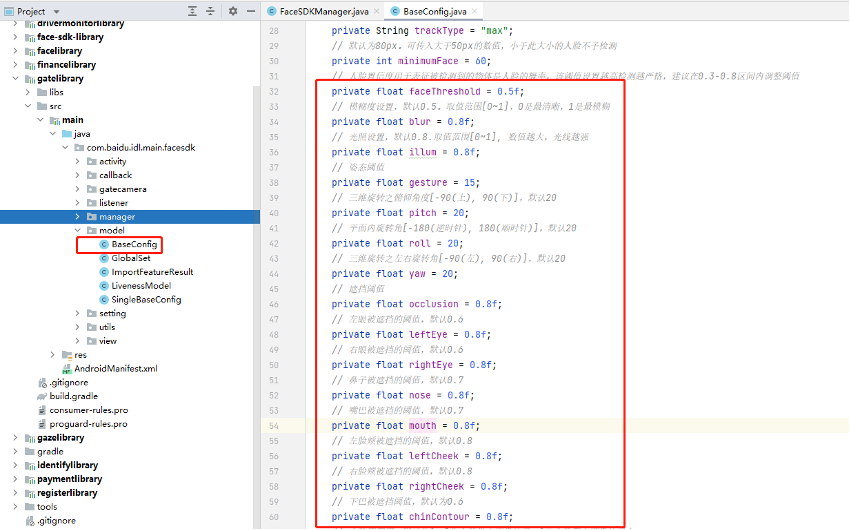Expand the res folder

pos(53,355)
